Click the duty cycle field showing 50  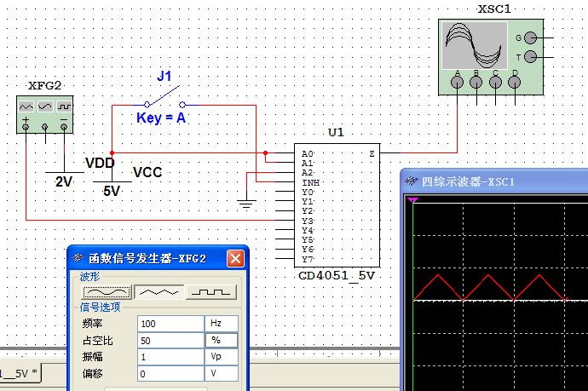click(170, 341)
